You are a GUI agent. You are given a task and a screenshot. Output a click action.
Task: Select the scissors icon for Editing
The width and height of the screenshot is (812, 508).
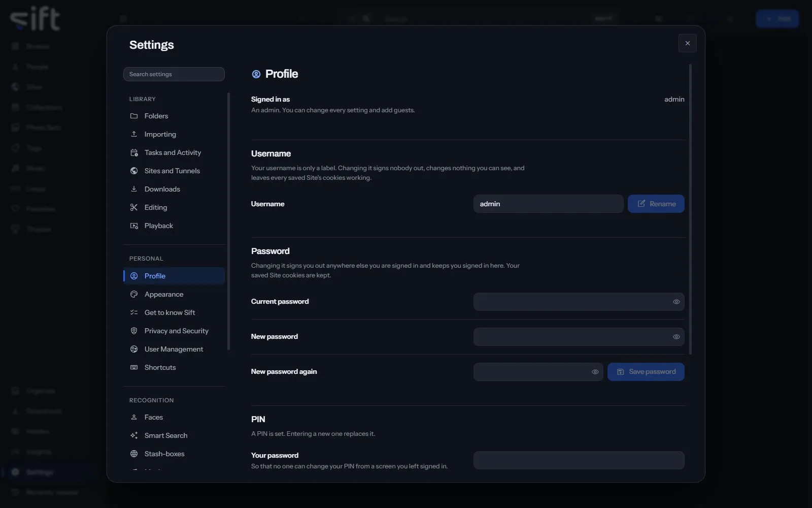134,207
